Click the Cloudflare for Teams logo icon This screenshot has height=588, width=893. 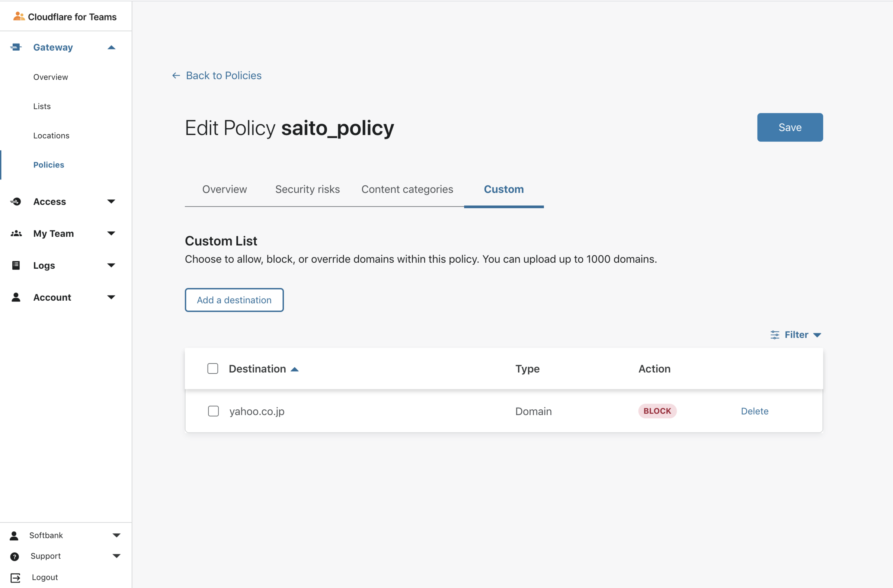(x=19, y=16)
